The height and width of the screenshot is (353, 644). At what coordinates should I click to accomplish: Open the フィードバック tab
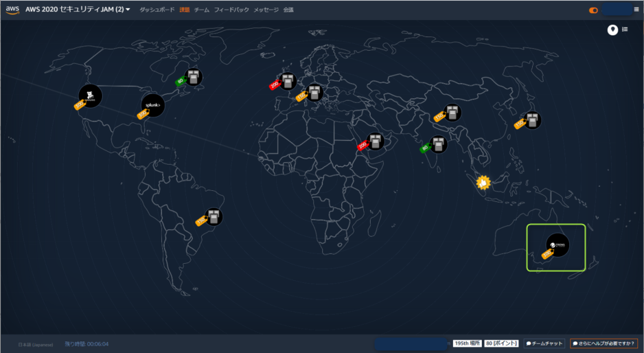tap(231, 10)
